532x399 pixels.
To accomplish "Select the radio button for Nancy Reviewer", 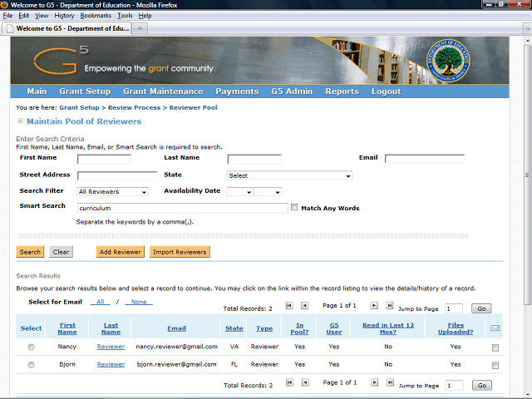I will click(32, 347).
